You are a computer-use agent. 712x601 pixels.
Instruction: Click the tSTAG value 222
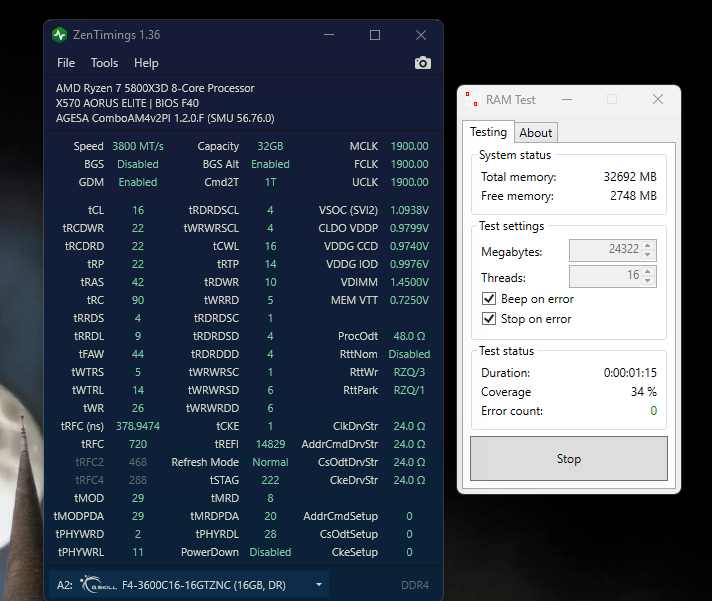point(270,480)
